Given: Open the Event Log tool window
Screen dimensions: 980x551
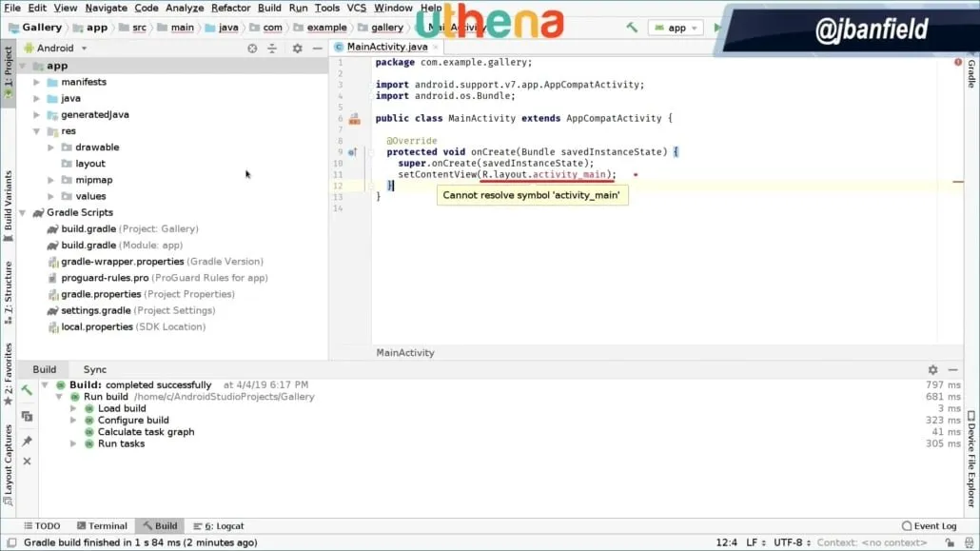Looking at the screenshot, I should click(x=930, y=526).
